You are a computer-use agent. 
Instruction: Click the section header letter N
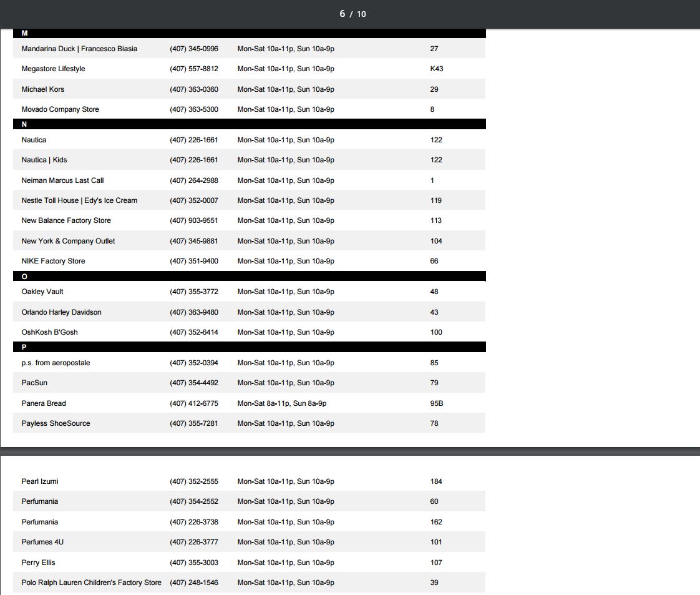click(x=24, y=124)
